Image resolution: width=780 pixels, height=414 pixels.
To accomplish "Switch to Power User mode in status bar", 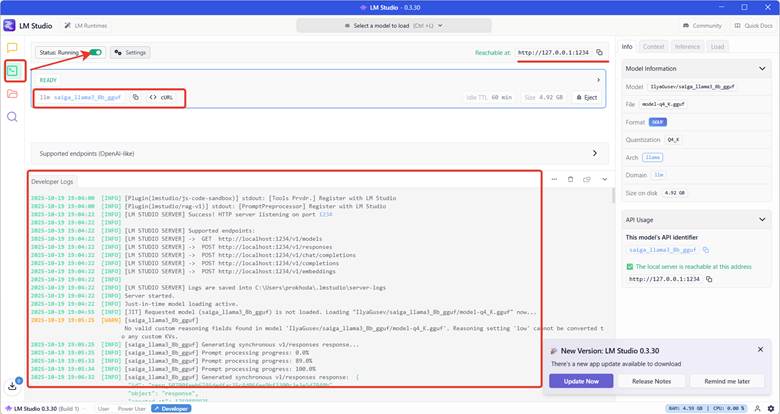I will coord(131,409).
